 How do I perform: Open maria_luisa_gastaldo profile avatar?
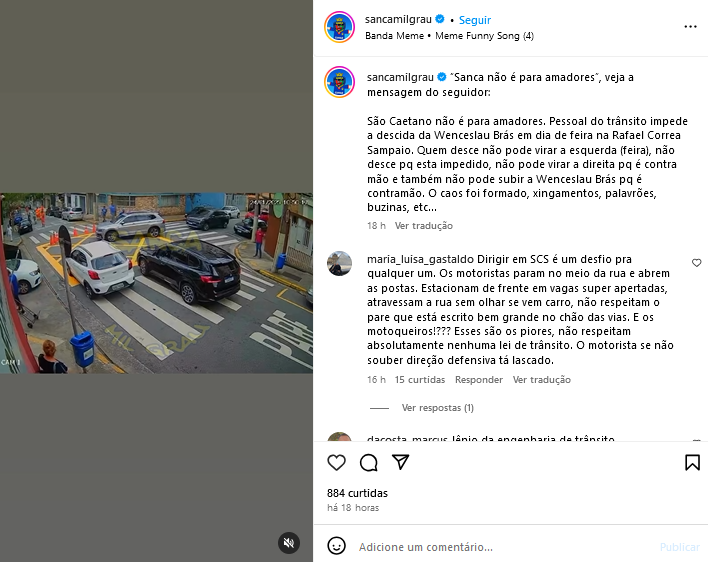click(339, 263)
